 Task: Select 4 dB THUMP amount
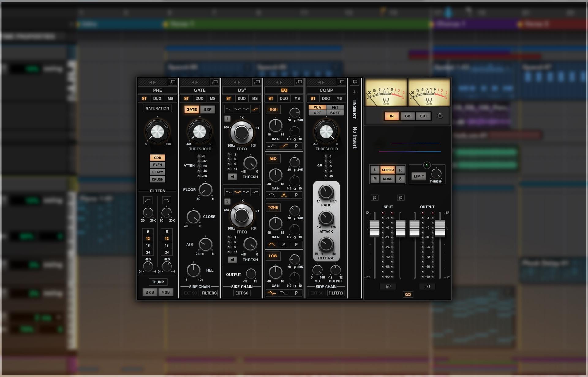166,292
